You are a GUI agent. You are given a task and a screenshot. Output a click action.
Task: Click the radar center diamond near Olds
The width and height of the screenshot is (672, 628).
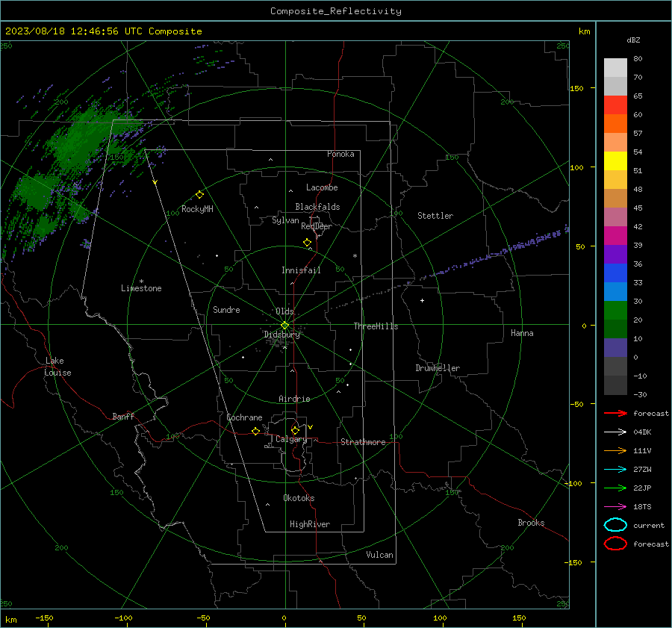(x=284, y=325)
